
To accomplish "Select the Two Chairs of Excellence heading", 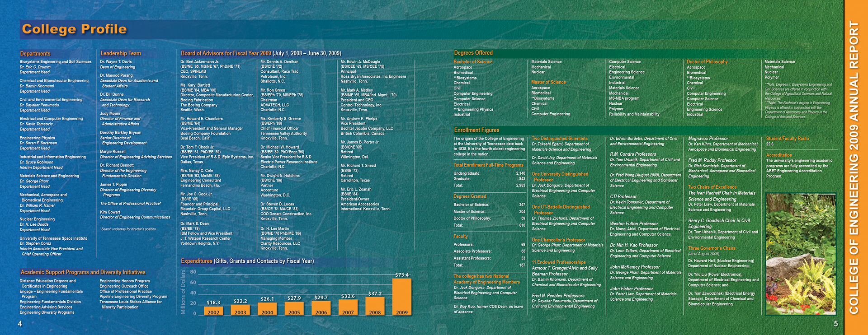I will (712, 187).
